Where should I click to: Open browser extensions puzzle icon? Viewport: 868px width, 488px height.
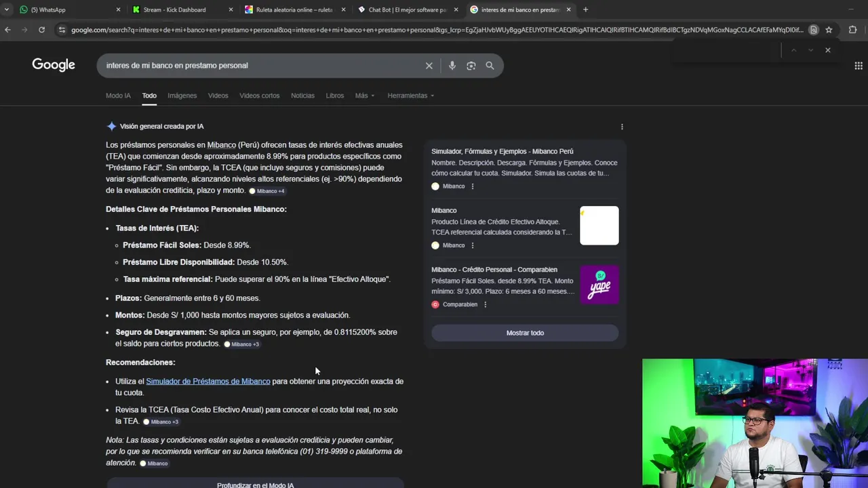[853, 30]
